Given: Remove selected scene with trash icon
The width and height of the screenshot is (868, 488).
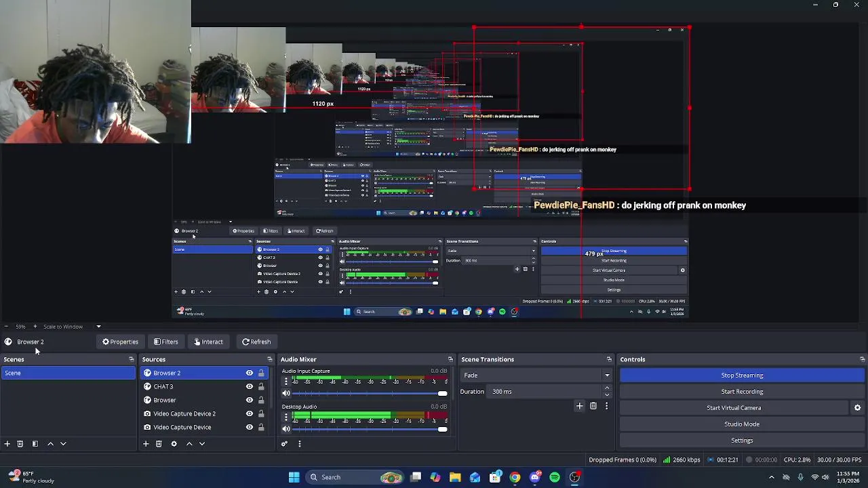Looking at the screenshot, I should (20, 444).
